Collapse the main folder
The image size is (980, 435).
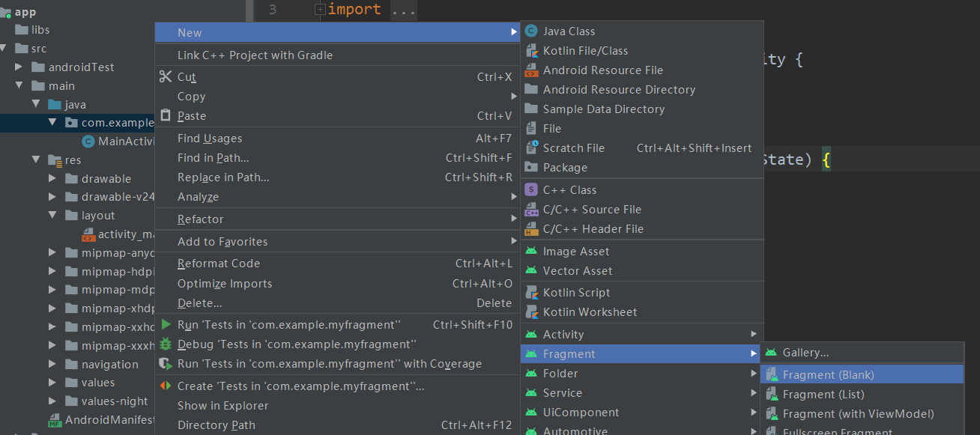point(19,86)
